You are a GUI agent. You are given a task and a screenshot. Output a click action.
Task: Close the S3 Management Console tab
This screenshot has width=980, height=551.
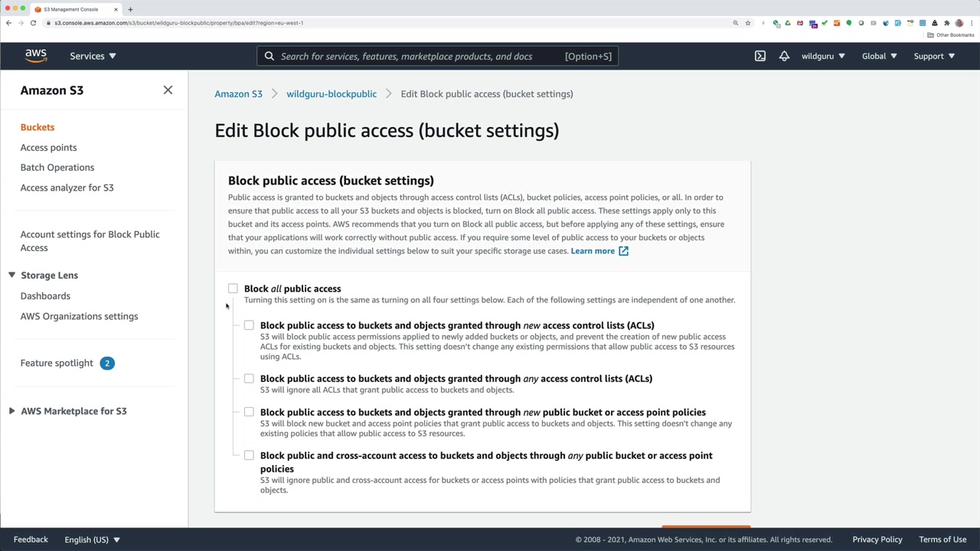pos(116,9)
